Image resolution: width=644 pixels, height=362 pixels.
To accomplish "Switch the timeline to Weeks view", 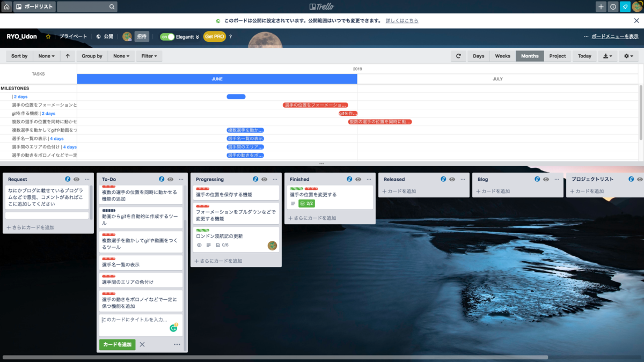I will 502,56.
